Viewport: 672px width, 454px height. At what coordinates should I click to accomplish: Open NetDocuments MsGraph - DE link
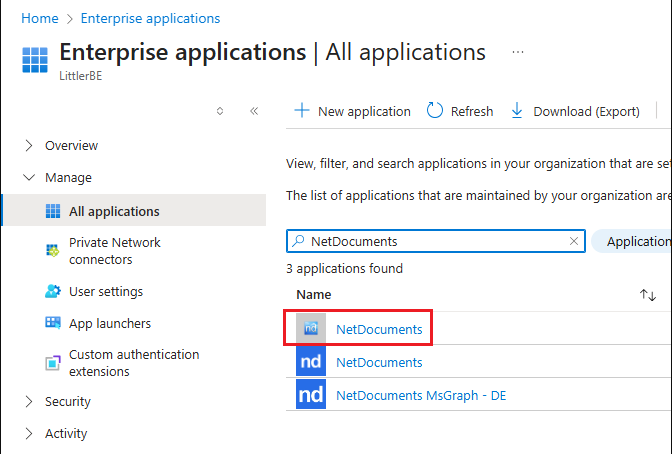(421, 395)
